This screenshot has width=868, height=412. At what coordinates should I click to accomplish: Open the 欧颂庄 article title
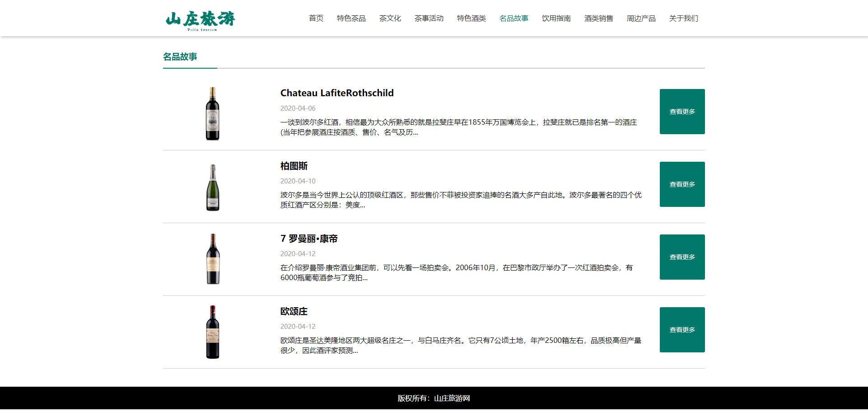coord(294,311)
